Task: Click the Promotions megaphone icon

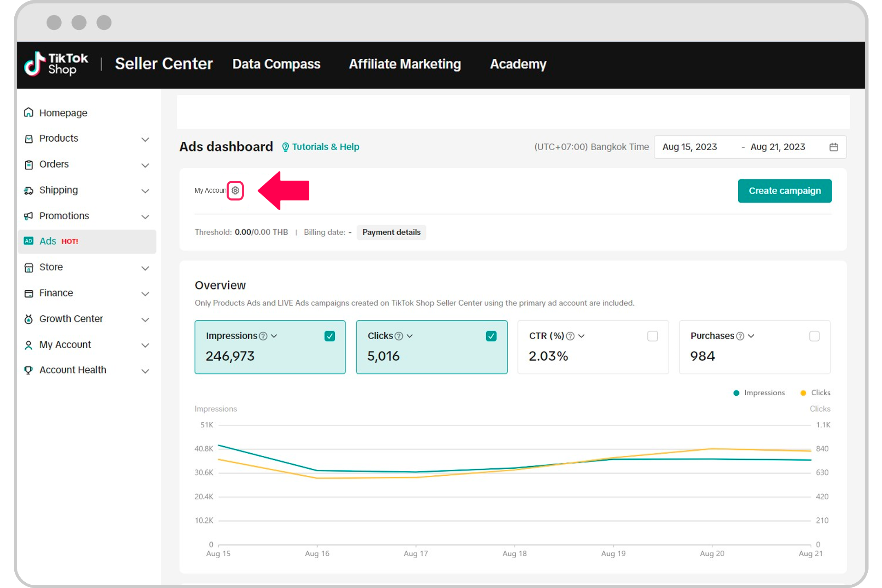Action: tap(29, 216)
